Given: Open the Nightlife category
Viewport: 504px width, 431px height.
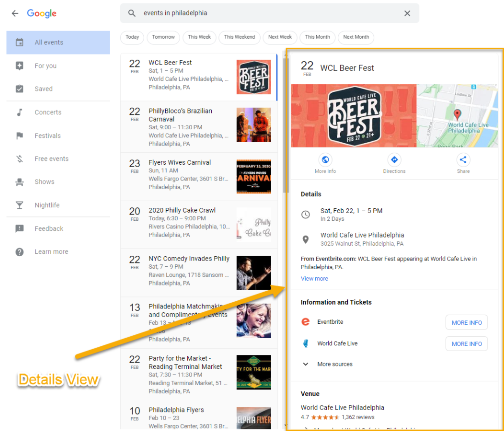Looking at the screenshot, I should click(47, 205).
